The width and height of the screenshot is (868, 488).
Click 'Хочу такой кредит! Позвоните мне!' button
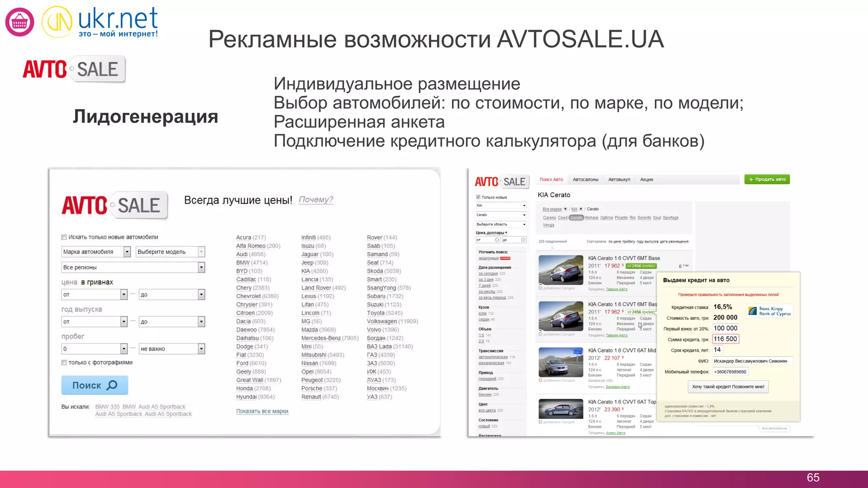728,387
